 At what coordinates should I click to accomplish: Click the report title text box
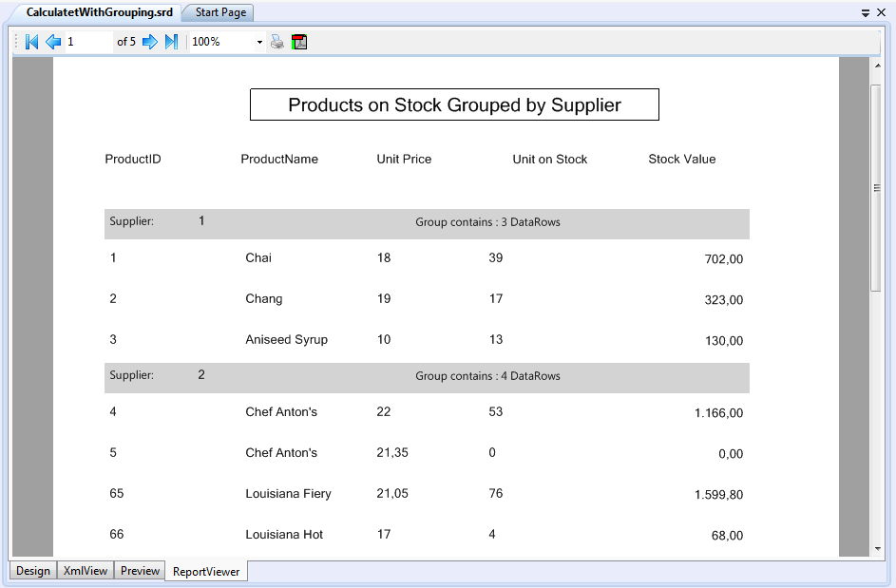point(454,105)
